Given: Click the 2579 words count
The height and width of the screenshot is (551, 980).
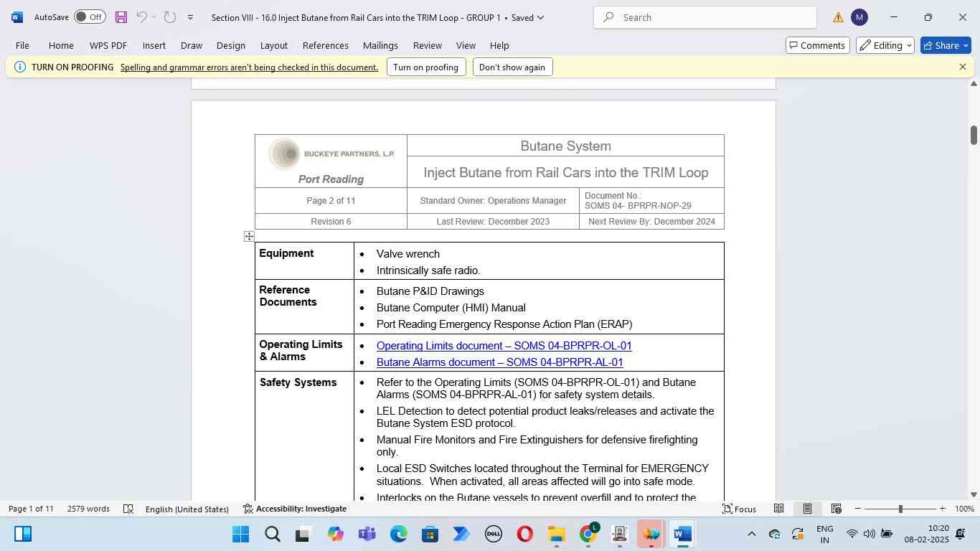Looking at the screenshot, I should click(x=88, y=509).
